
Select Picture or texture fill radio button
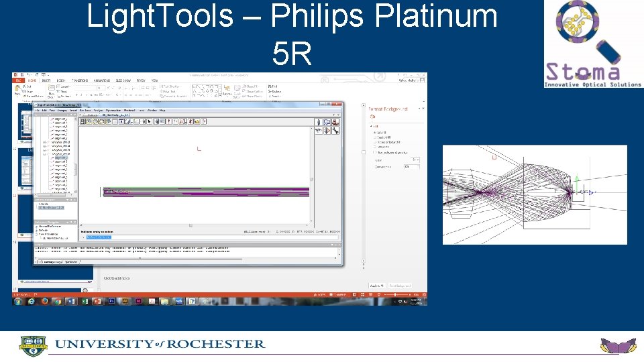(x=375, y=142)
